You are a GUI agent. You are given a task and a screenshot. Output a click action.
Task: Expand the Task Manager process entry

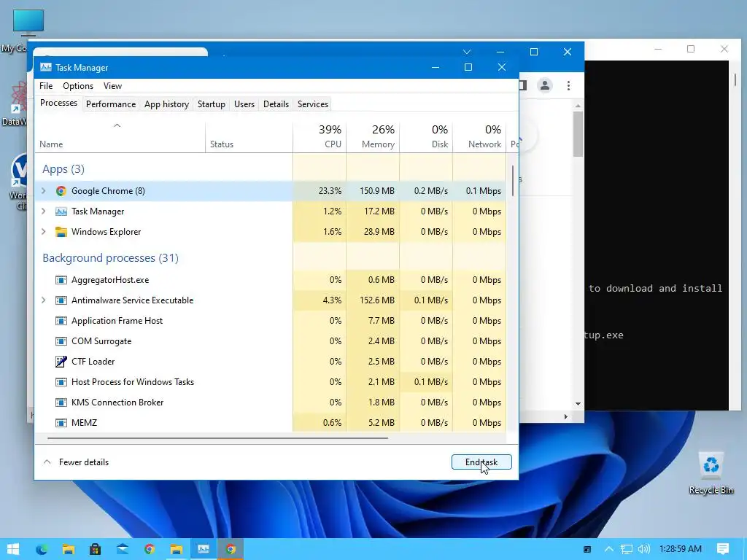click(44, 211)
